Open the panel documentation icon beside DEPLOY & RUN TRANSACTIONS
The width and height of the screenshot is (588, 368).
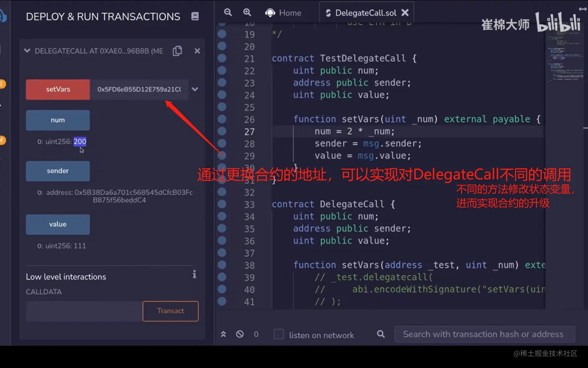coord(195,16)
